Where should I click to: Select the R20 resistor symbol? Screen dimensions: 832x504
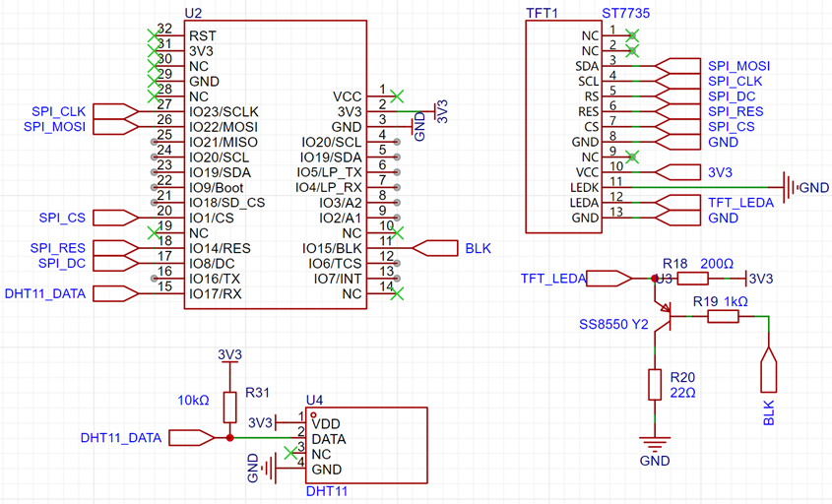[x=655, y=385]
